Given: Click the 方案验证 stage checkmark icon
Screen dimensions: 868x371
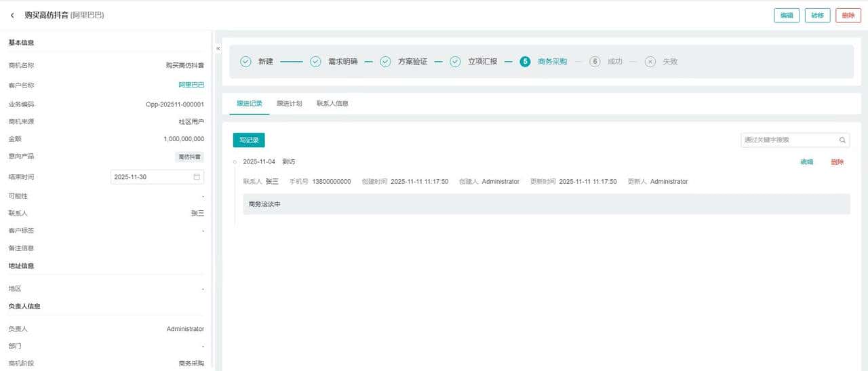Looking at the screenshot, I should [385, 62].
